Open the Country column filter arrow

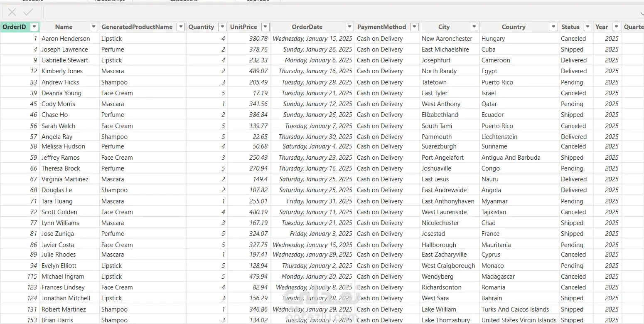[553, 27]
